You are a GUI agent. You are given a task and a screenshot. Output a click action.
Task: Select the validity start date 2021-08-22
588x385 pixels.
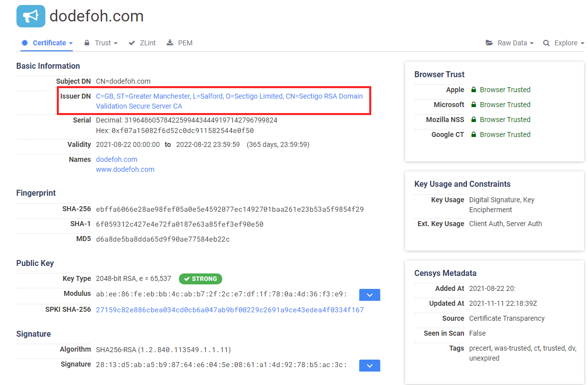[128, 145]
